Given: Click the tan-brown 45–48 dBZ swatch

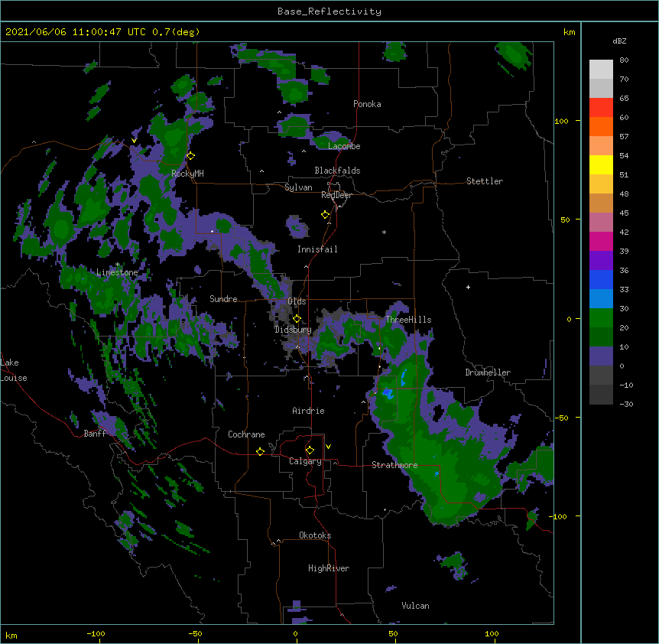Looking at the screenshot, I should pyautogui.click(x=601, y=203).
